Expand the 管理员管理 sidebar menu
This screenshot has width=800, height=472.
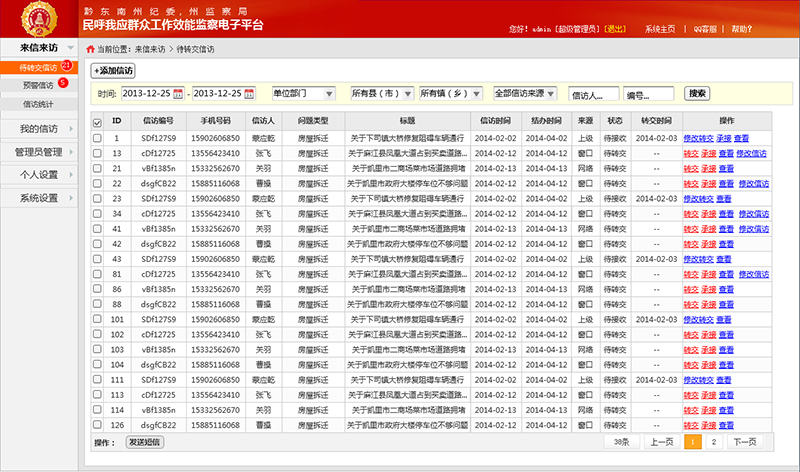click(x=39, y=152)
